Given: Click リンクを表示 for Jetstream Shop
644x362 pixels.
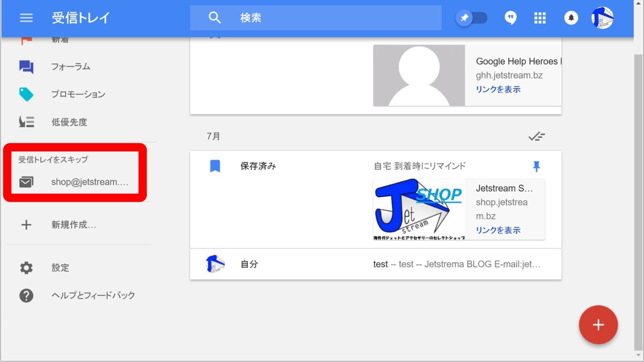Looking at the screenshot, I should coord(498,230).
